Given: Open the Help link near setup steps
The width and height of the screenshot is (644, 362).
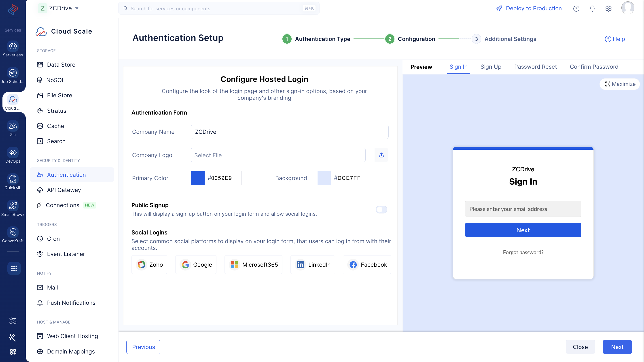Looking at the screenshot, I should (615, 39).
